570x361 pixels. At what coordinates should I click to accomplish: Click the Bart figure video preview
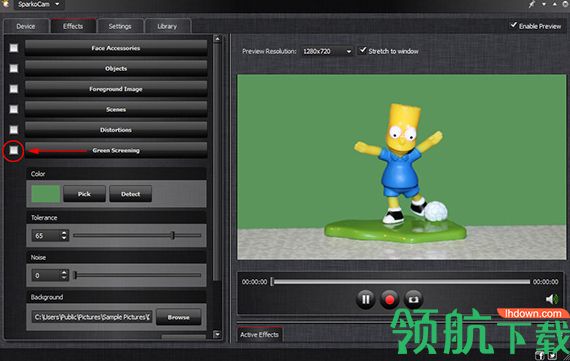tap(402, 167)
